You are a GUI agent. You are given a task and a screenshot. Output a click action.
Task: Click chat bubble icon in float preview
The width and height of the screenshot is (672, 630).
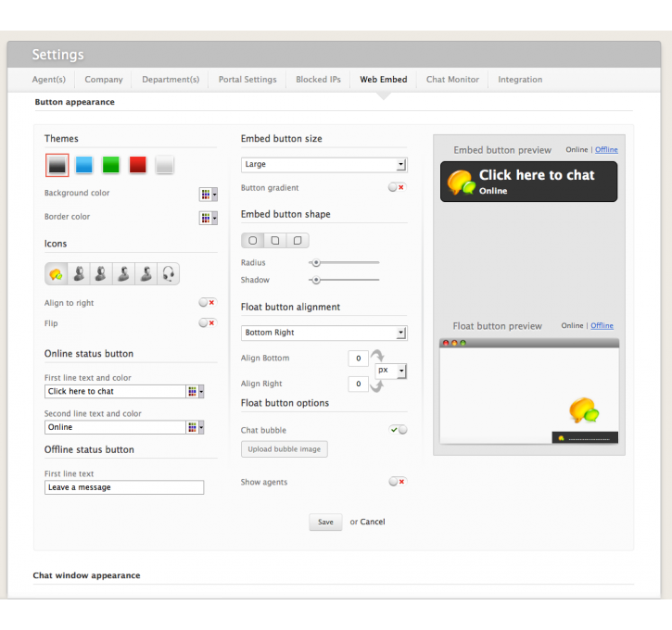click(584, 409)
